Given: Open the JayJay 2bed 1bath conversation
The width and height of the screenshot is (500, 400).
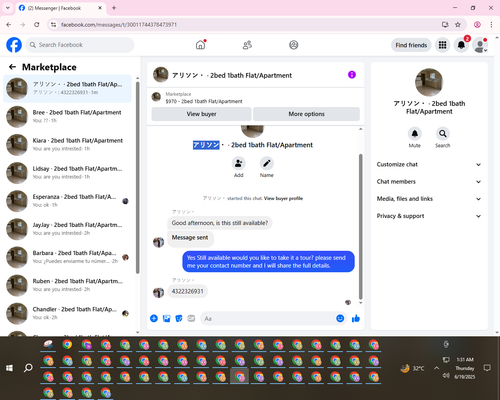Looking at the screenshot, I should click(67, 229).
